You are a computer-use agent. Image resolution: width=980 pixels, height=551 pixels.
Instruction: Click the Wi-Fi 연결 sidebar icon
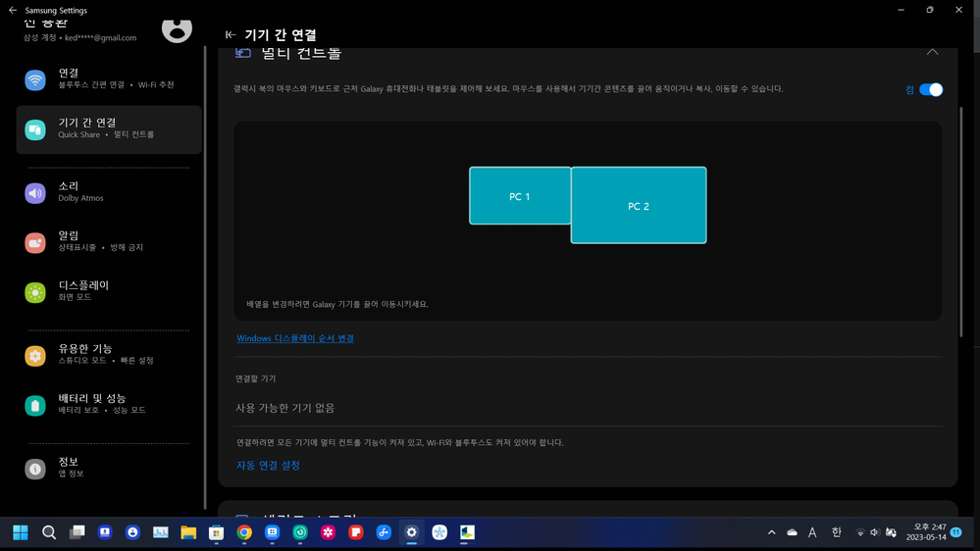tap(35, 80)
